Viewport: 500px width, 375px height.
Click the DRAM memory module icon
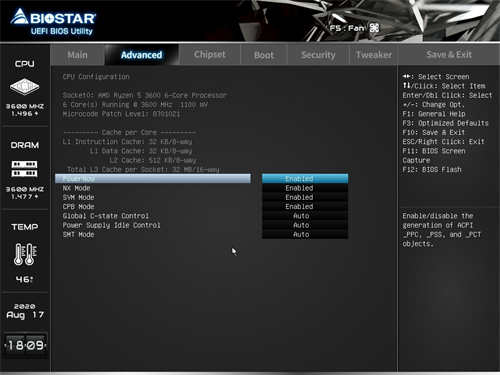tap(25, 169)
